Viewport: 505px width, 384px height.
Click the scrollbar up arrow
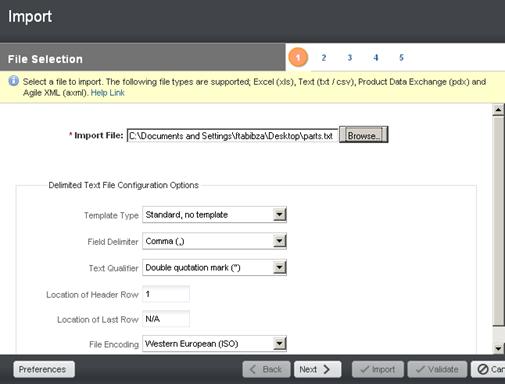click(x=498, y=110)
